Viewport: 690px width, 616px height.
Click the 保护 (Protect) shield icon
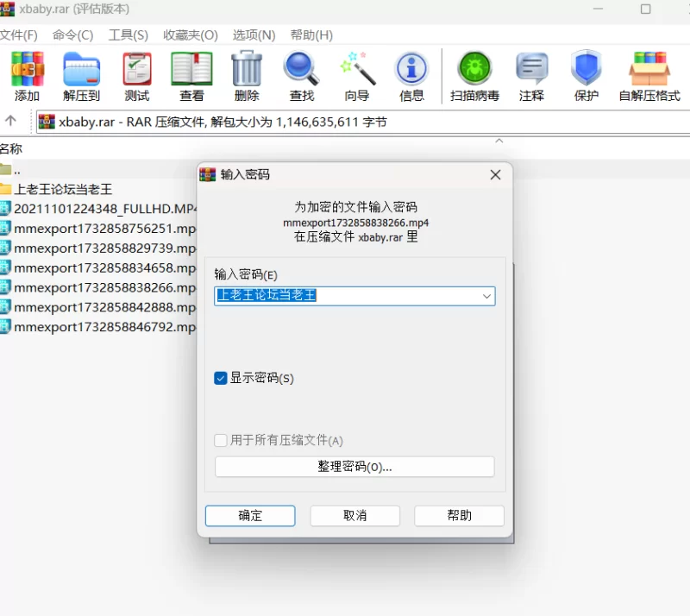point(586,68)
